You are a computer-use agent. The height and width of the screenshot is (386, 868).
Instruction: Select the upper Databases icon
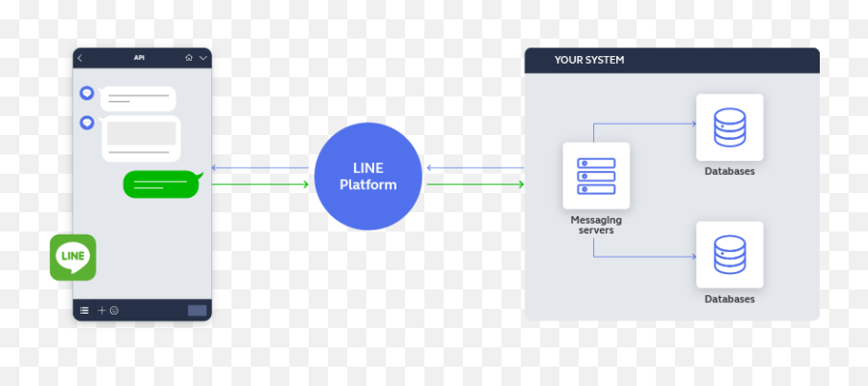(x=730, y=127)
